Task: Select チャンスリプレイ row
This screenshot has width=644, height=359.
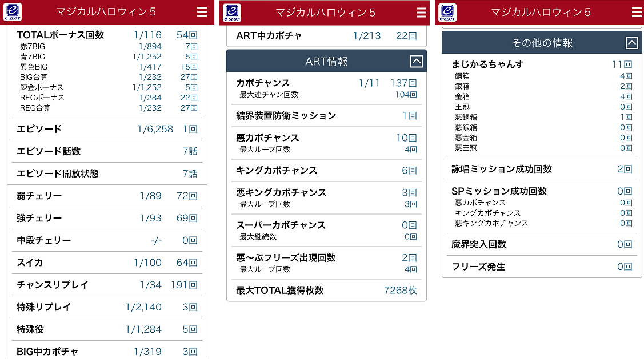Action: coord(107,285)
